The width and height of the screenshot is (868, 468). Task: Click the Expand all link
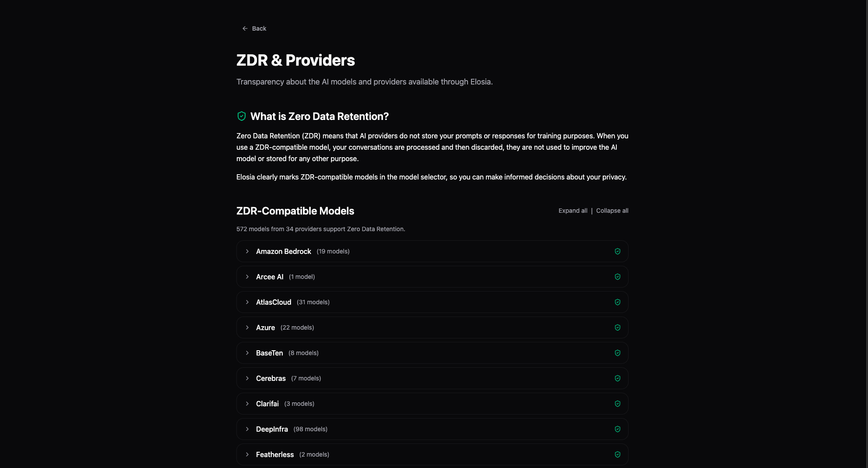point(573,211)
